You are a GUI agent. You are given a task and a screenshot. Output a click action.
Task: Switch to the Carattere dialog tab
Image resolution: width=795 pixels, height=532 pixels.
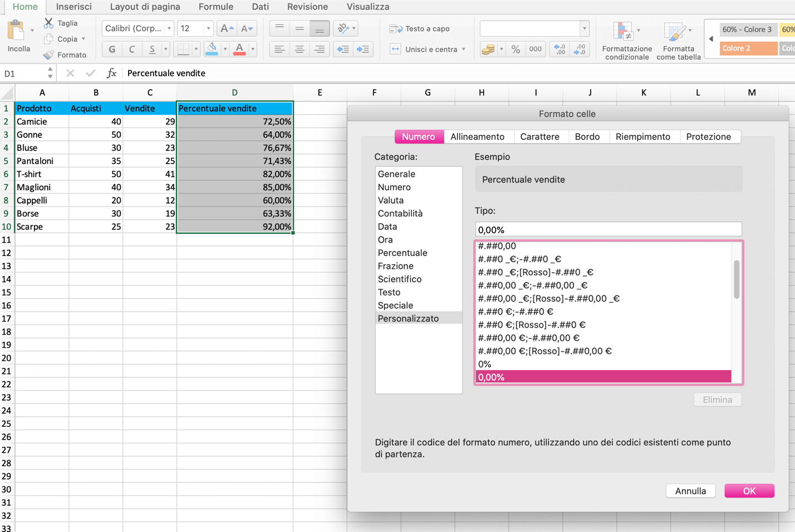[539, 137]
